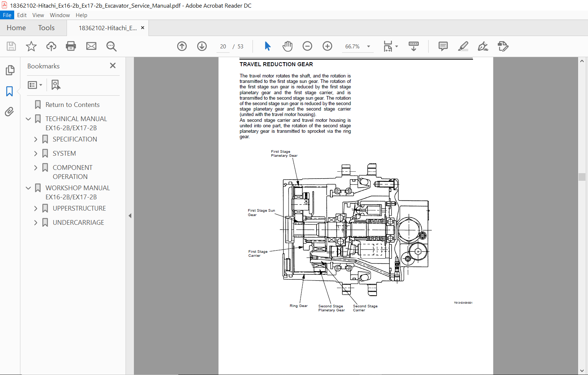Jump to Return to Contents bookmark
The image size is (588, 375).
click(x=72, y=105)
